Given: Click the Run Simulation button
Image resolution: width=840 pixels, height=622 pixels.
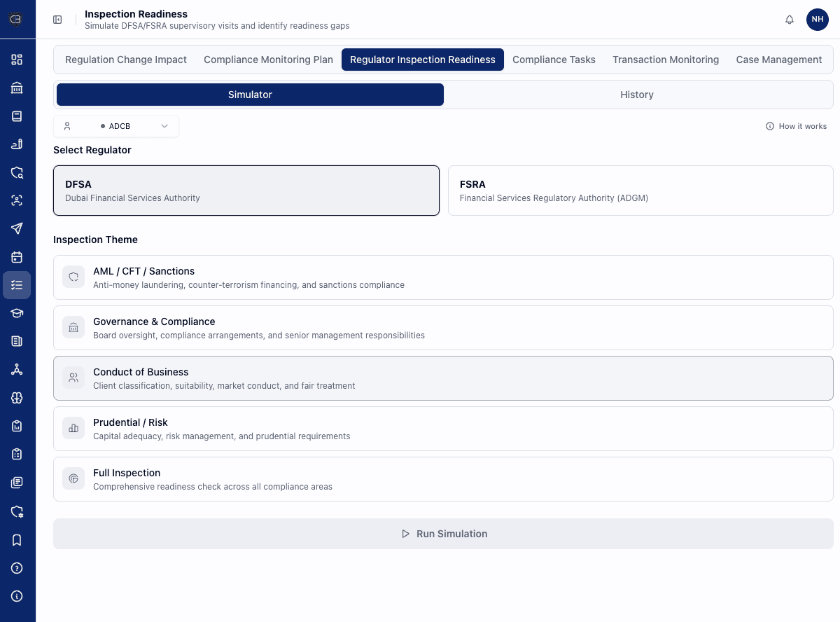Looking at the screenshot, I should pos(443,533).
